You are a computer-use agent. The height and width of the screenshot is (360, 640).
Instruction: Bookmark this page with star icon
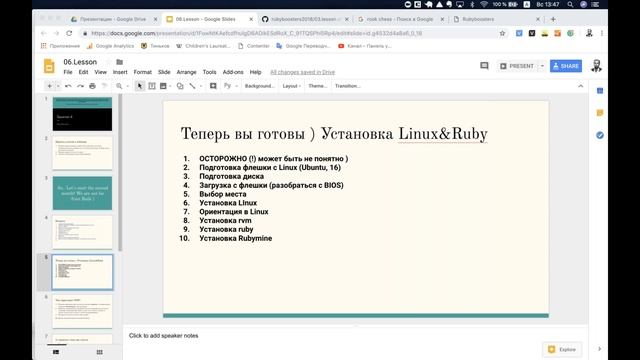tap(502, 33)
